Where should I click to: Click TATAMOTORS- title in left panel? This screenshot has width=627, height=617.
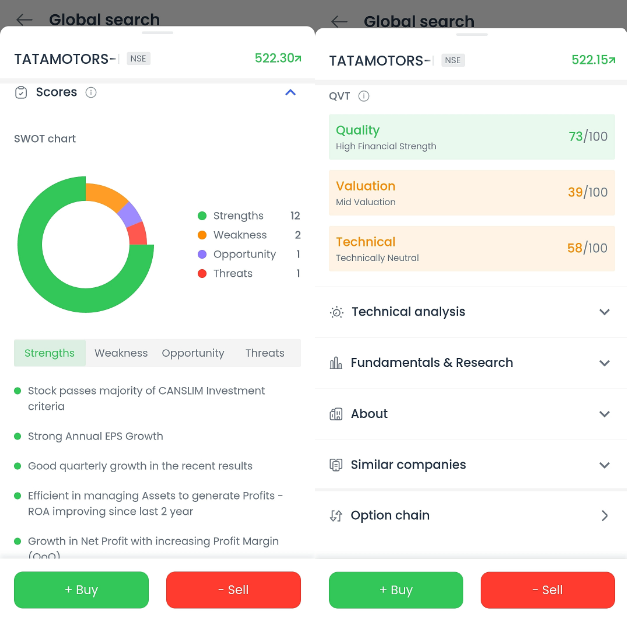point(65,59)
